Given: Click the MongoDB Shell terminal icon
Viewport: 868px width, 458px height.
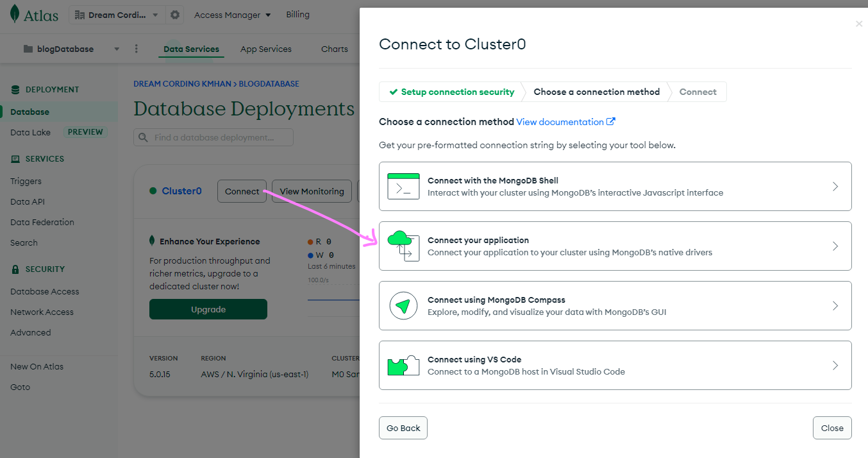Looking at the screenshot, I should click(x=403, y=186).
